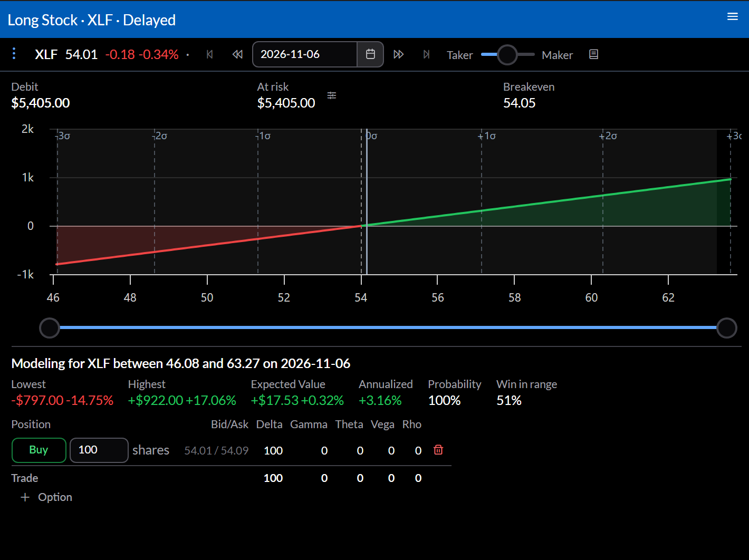Toggle the Buy side button
This screenshot has width=749, height=560.
[x=39, y=450]
